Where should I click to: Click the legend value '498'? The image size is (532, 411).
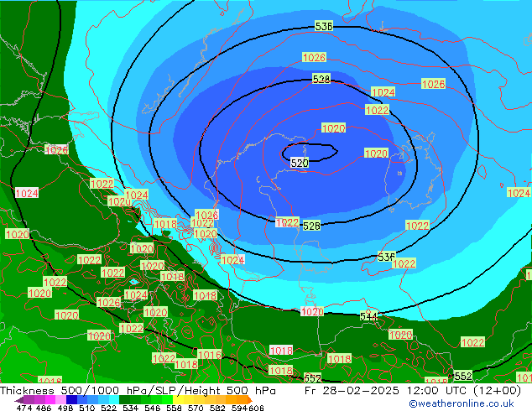[x=65, y=408]
